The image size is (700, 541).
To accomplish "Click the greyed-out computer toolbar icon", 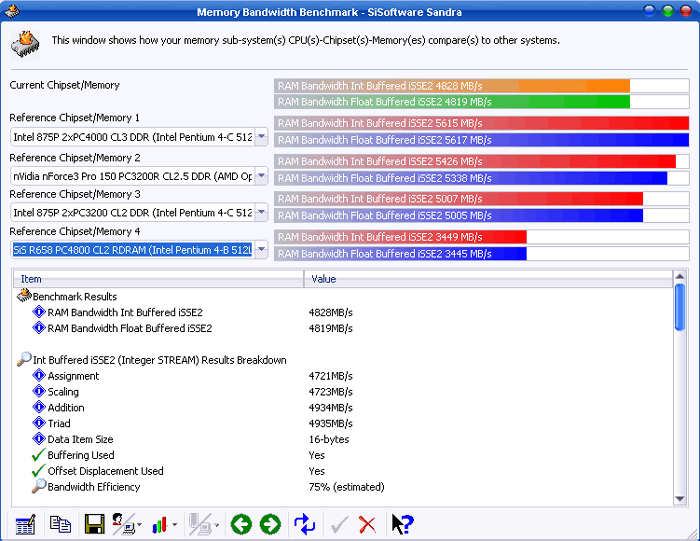I will click(x=199, y=524).
